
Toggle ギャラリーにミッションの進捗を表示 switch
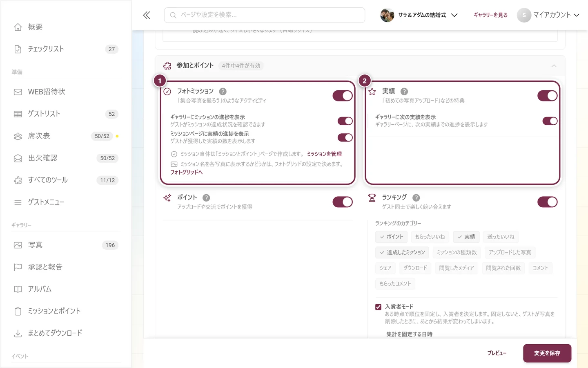[x=345, y=121]
